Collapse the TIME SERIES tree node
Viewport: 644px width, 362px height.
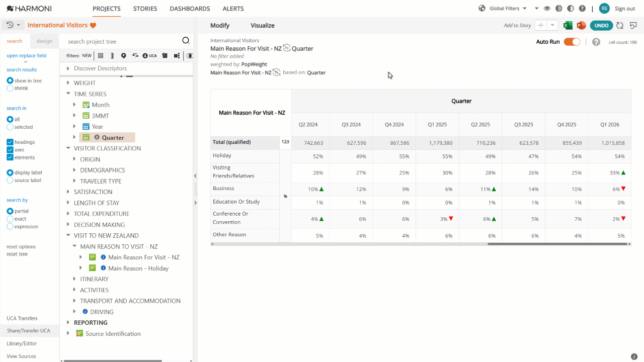pyautogui.click(x=68, y=94)
